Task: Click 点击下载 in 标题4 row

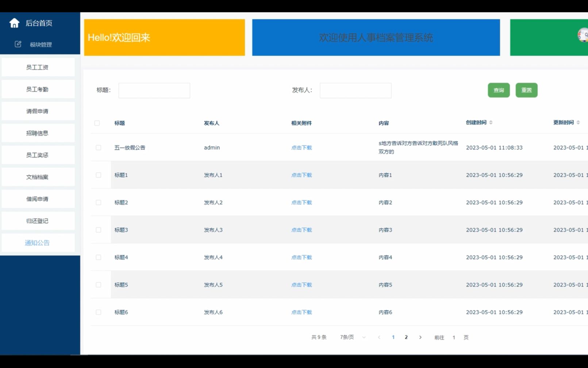Action: click(x=301, y=257)
